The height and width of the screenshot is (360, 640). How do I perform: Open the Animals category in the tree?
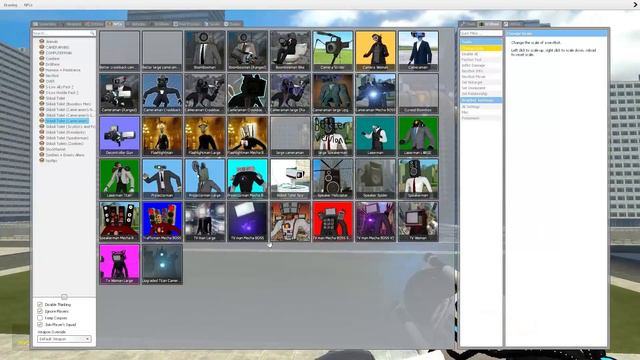(x=51, y=42)
